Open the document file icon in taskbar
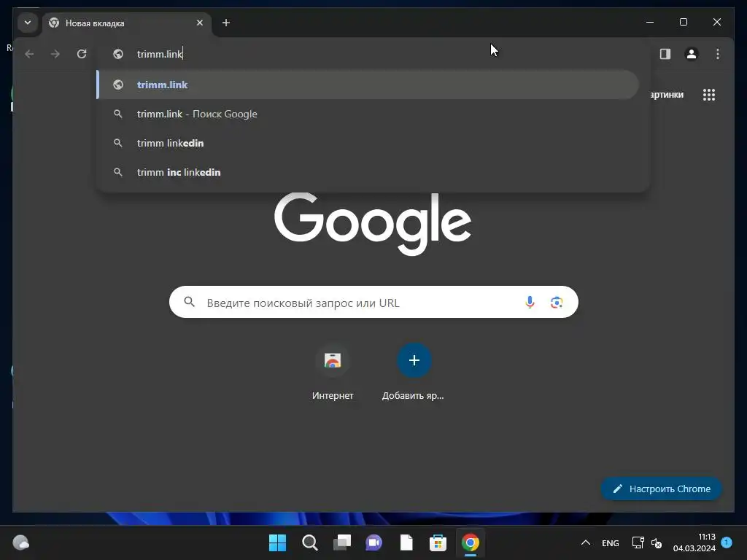Image resolution: width=747 pixels, height=560 pixels. [x=406, y=542]
